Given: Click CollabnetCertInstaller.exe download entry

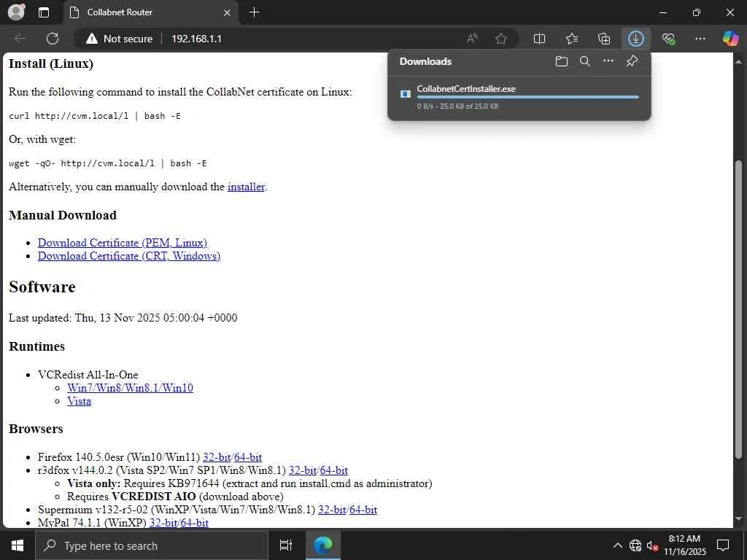Looking at the screenshot, I should tap(519, 97).
